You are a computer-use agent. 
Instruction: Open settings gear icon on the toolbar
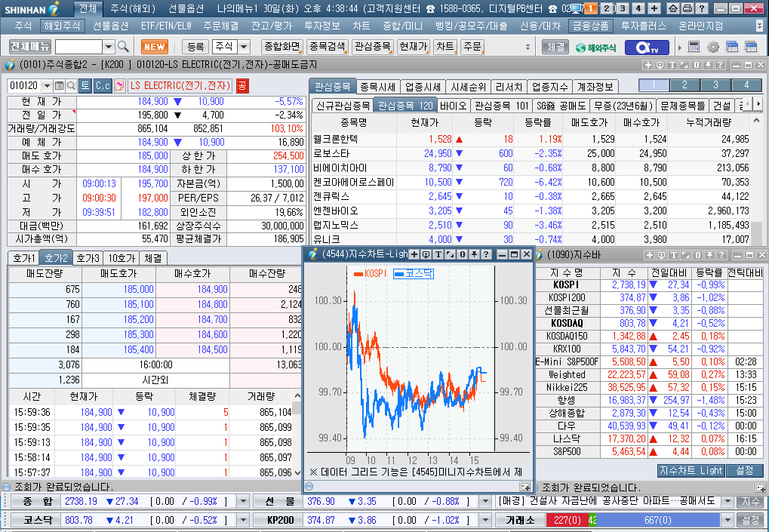[713, 47]
